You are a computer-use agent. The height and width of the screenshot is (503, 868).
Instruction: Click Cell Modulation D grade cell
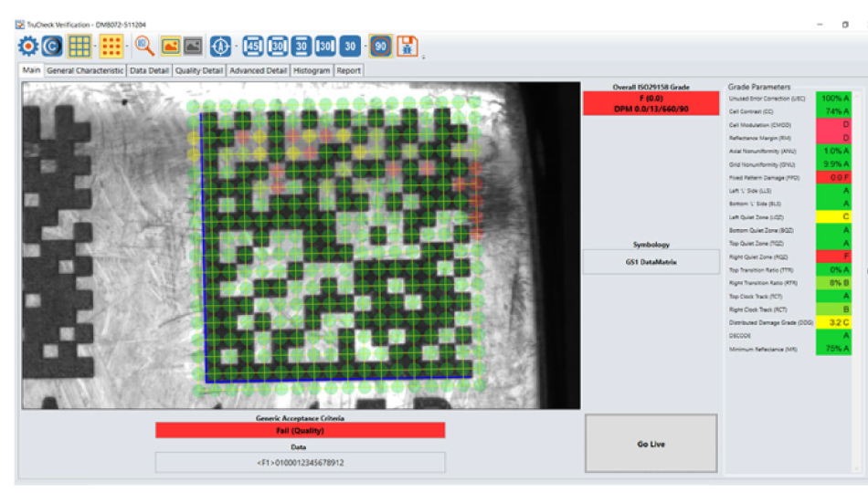pos(833,124)
